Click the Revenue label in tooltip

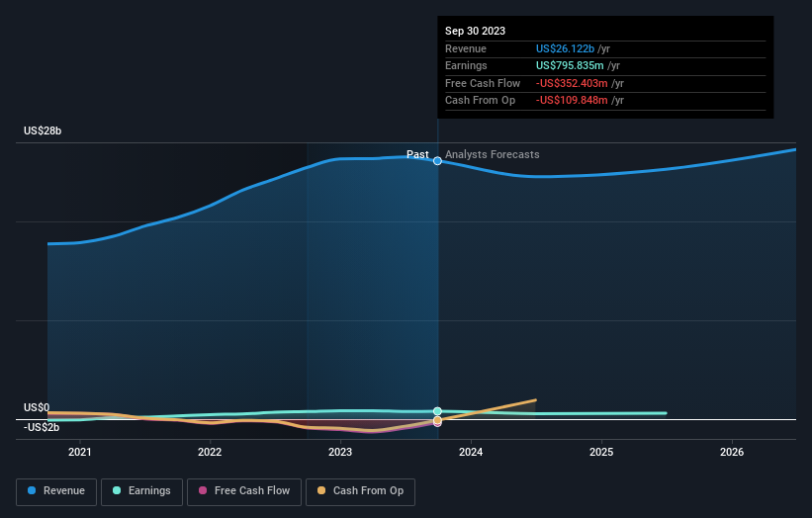(x=466, y=48)
